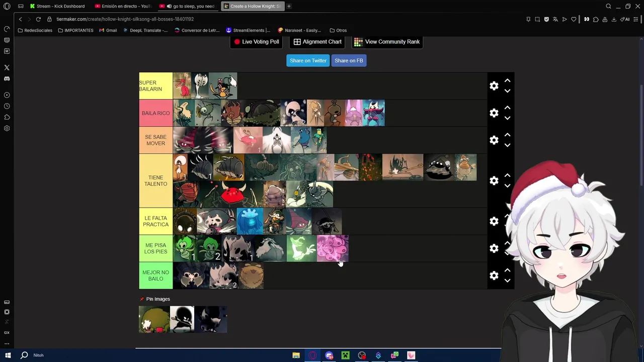
Task: Open the Gmail bookmark
Action: pos(108,30)
